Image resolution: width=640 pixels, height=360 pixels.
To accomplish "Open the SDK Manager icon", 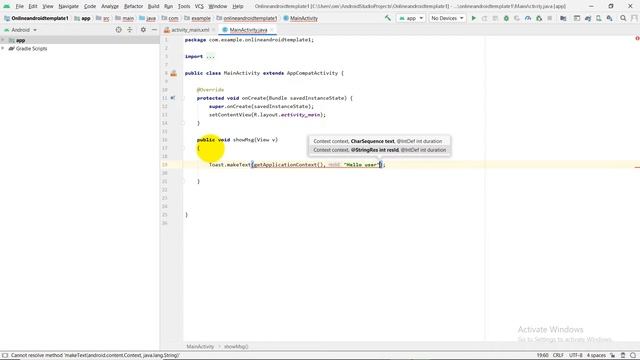I will pyautogui.click(x=609, y=18).
